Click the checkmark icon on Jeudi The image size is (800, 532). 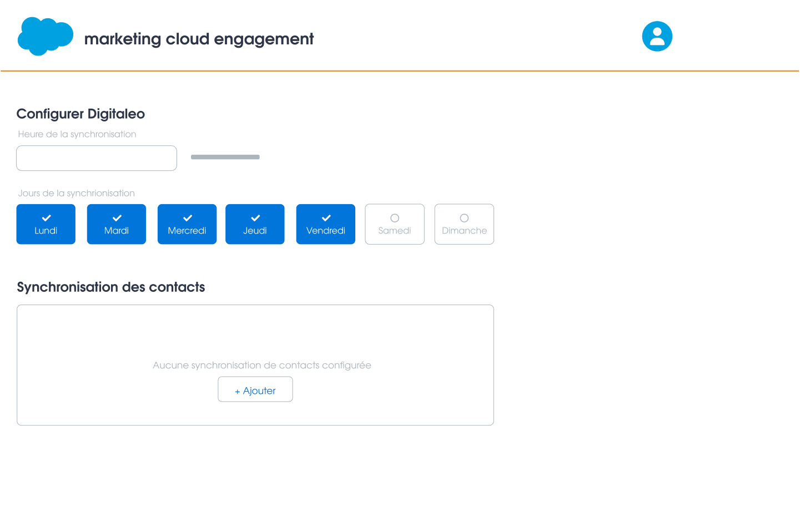(255, 217)
